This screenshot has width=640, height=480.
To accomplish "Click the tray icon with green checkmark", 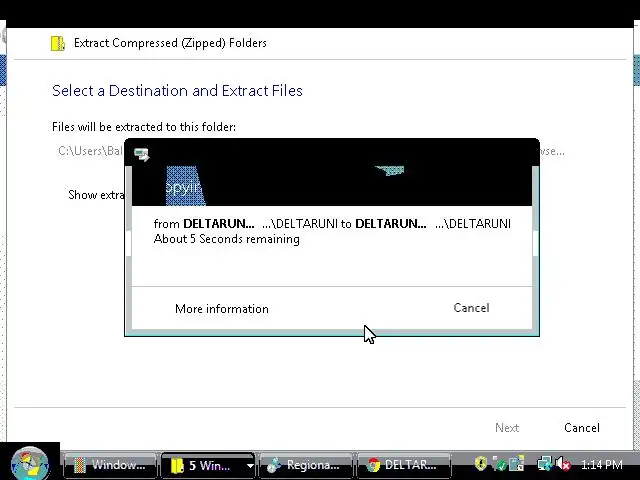I will [x=499, y=464].
